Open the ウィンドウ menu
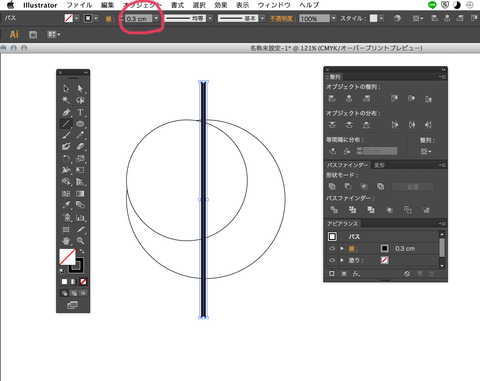 [x=274, y=5]
